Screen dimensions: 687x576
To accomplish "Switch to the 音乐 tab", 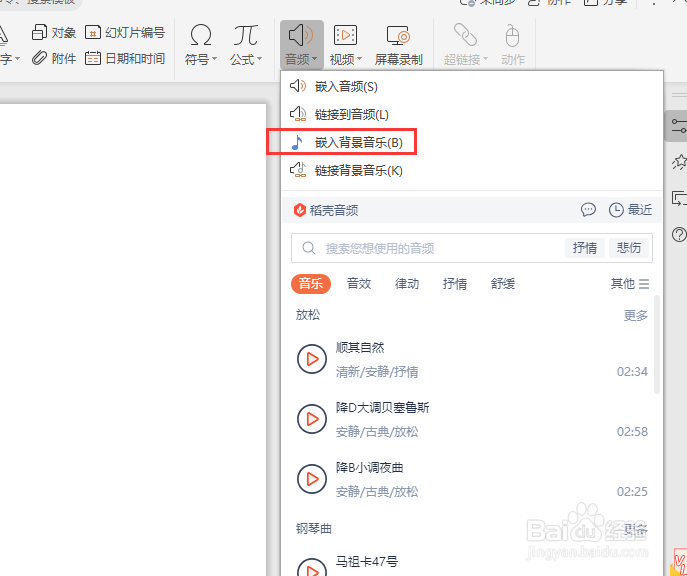I will [x=311, y=283].
